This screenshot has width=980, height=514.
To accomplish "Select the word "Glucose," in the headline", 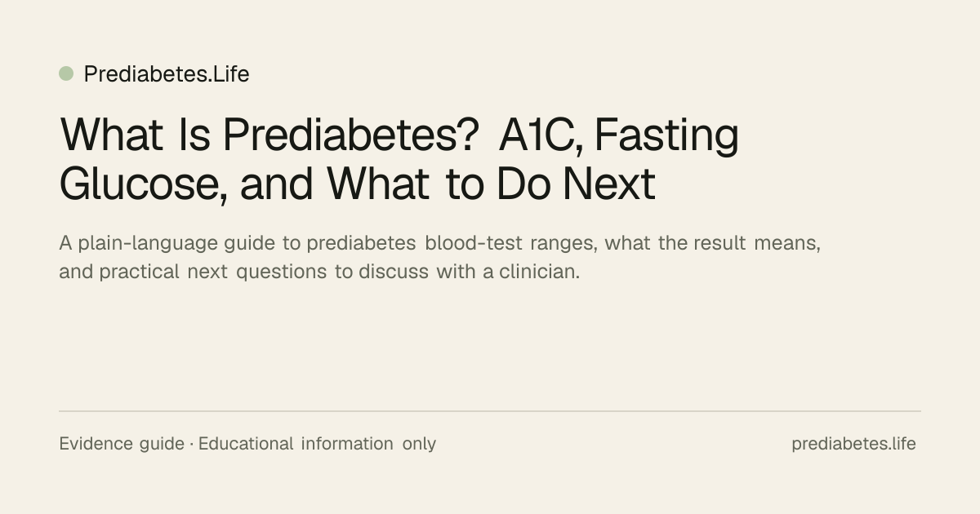I will (144, 184).
